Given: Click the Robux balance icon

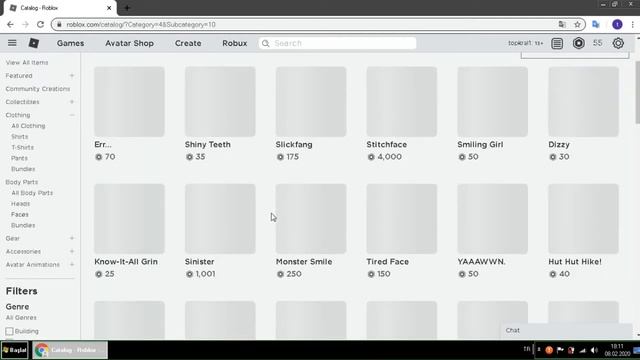Looking at the screenshot, I should 578,43.
